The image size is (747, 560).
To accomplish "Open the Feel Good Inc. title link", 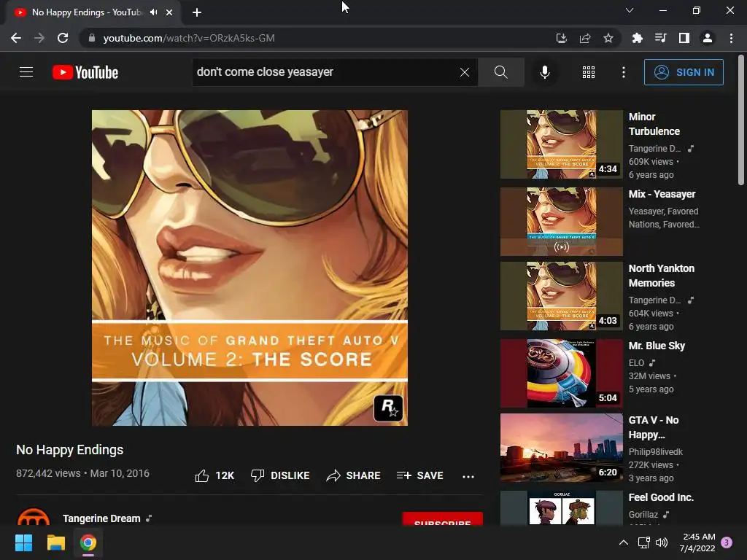I will (661, 497).
